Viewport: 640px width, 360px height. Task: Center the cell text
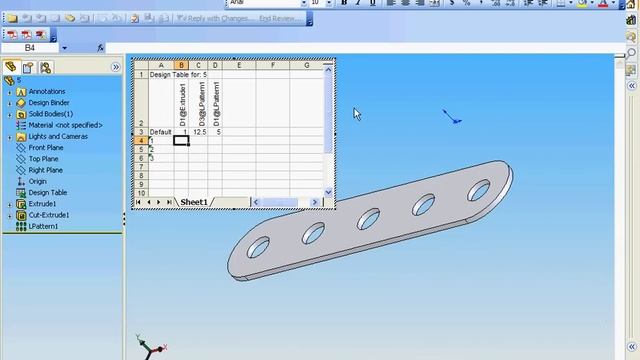pos(405,3)
